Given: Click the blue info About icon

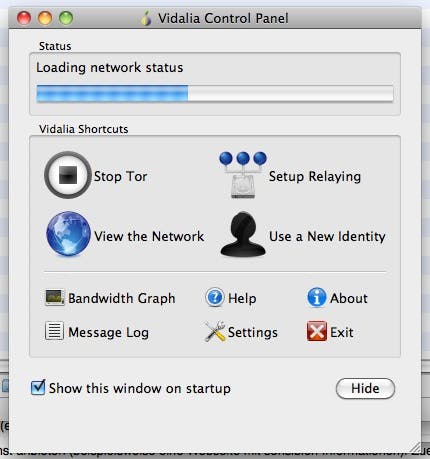Looking at the screenshot, I should pos(316,297).
